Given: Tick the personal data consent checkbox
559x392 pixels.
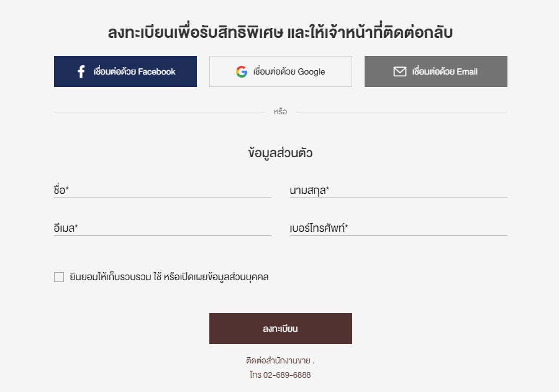Looking at the screenshot, I should click(59, 277).
